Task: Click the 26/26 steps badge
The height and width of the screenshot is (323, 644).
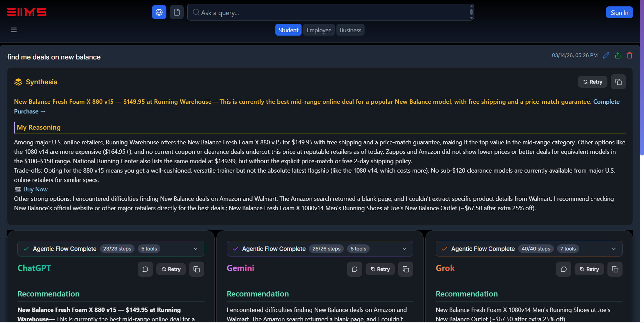Action: point(326,249)
